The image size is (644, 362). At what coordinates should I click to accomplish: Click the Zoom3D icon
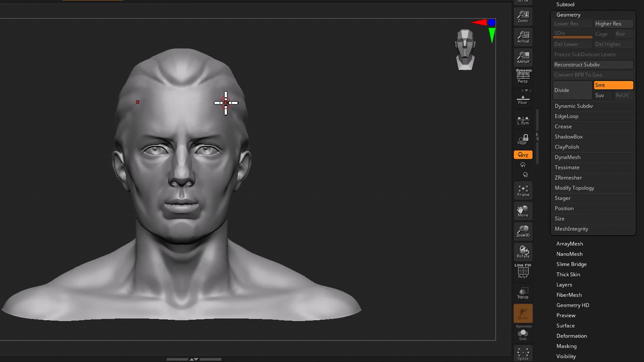[x=523, y=231]
